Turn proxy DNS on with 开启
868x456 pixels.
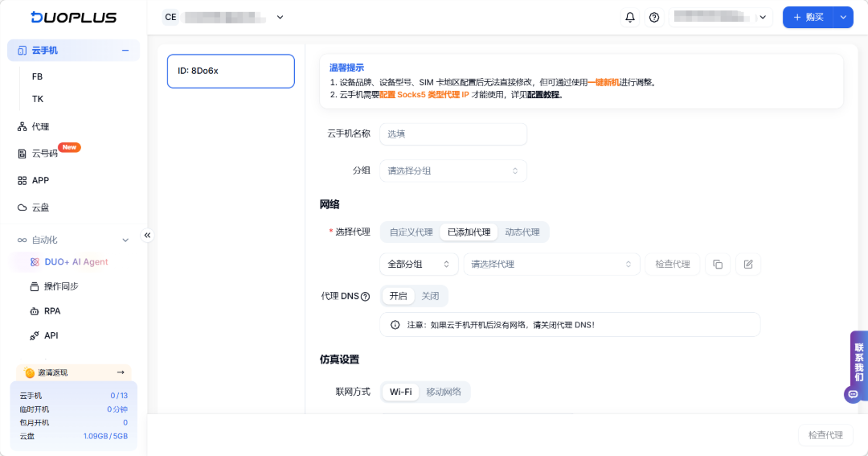tap(398, 297)
